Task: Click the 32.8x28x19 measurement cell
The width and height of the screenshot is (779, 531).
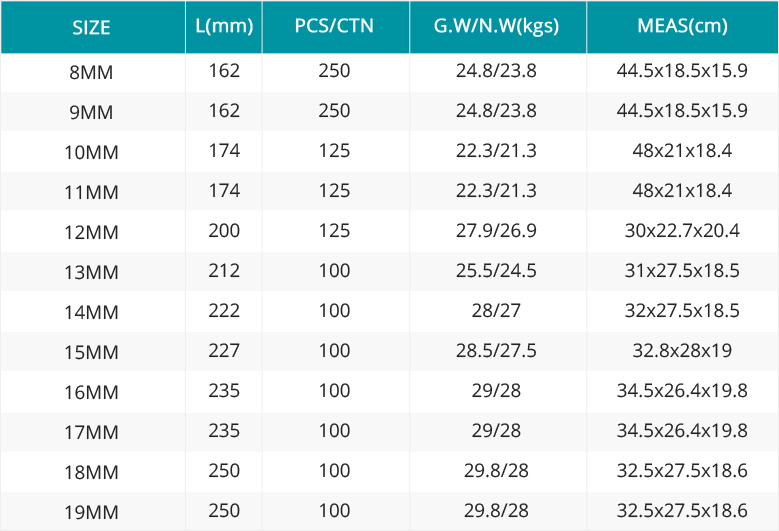Action: [682, 351]
